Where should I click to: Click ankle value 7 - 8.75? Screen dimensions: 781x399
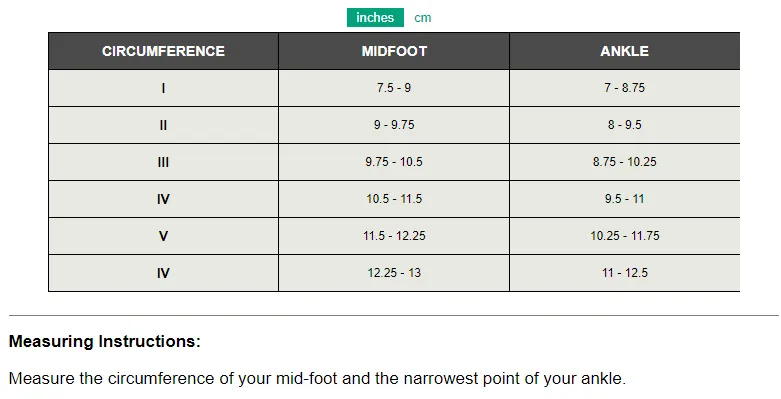click(625, 88)
